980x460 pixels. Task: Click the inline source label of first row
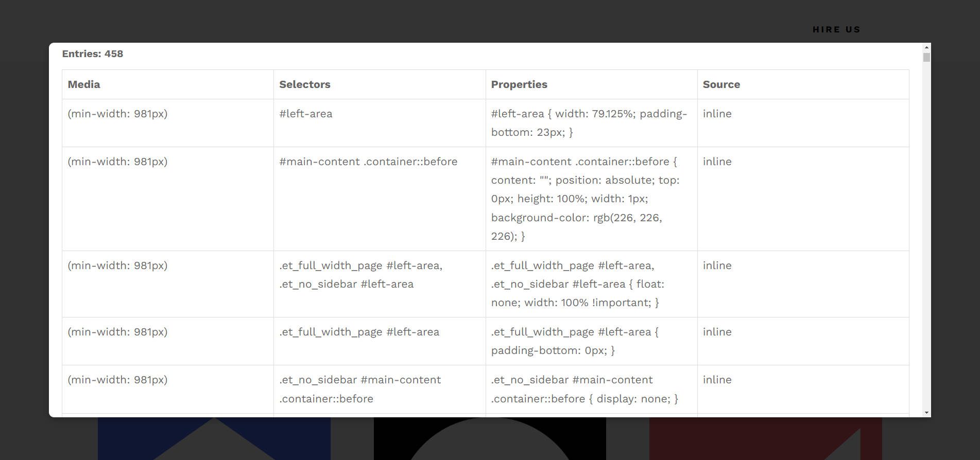click(717, 113)
